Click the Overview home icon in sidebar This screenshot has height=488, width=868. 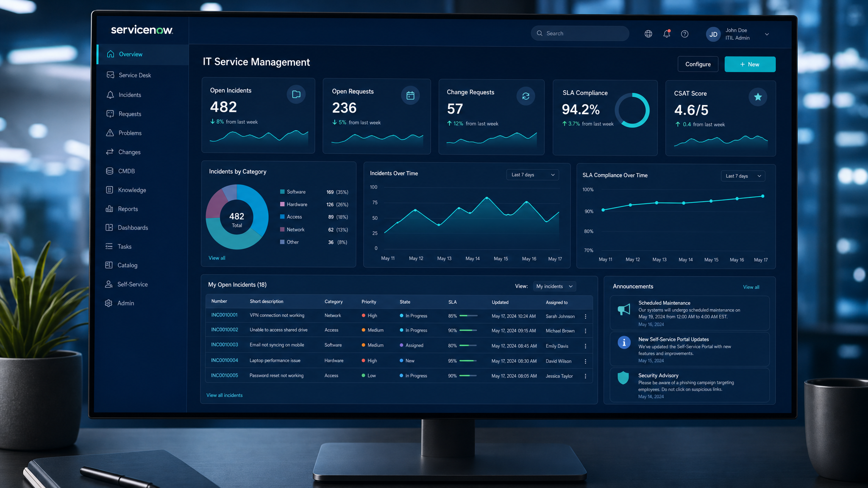111,54
